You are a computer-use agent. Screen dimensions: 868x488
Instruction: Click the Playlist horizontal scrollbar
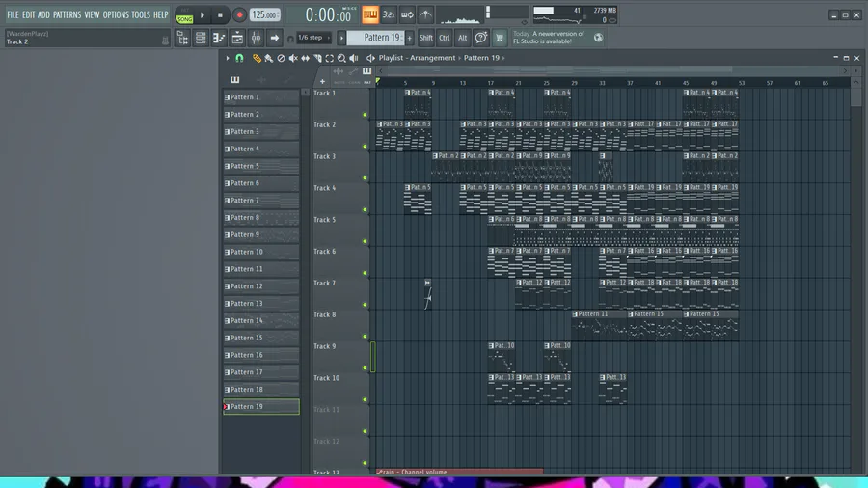(612, 70)
